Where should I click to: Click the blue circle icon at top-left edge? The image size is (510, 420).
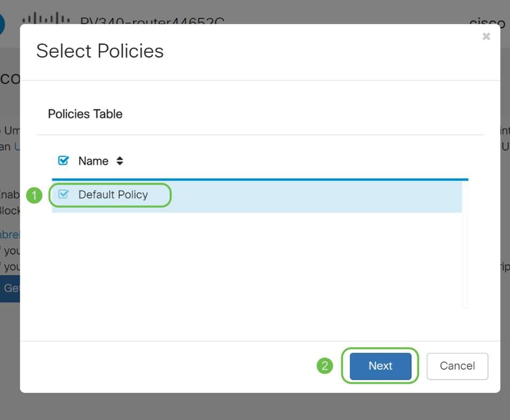tap(2, 24)
